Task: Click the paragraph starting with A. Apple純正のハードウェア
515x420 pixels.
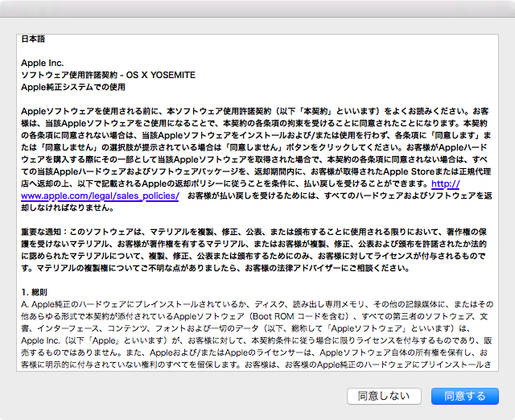Action: tap(257, 334)
